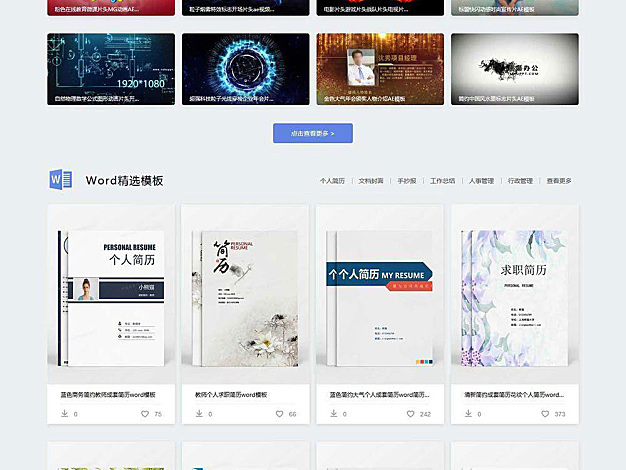Click the title 蓝色商务简约教师成套简历word模板
This screenshot has height=470, width=626.
click(108, 395)
